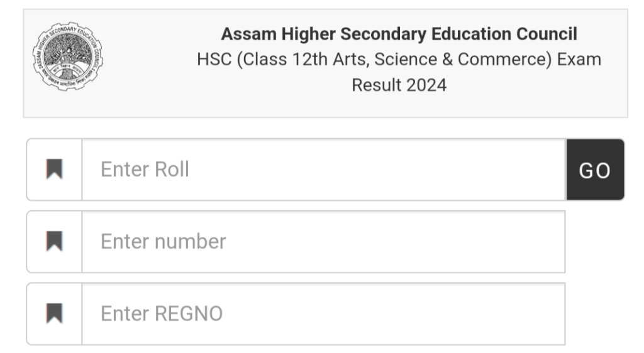Click the bookmark icon beside Enter Roll
Viewport: 644px width, 353px height.
click(55, 170)
